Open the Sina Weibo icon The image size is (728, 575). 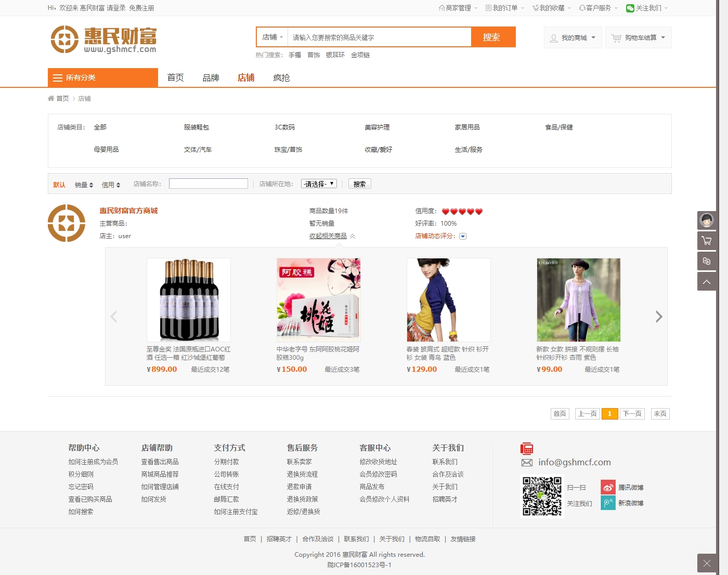pyautogui.click(x=608, y=503)
